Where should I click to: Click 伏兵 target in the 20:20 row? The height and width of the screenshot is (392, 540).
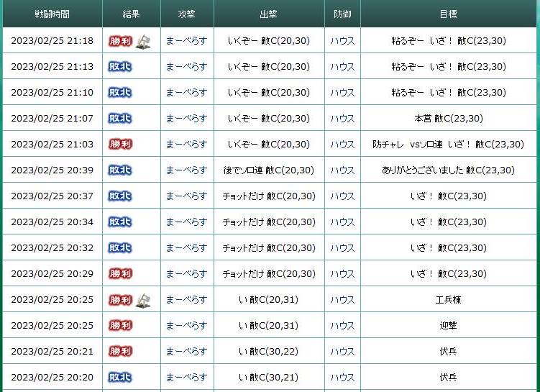pos(449,378)
